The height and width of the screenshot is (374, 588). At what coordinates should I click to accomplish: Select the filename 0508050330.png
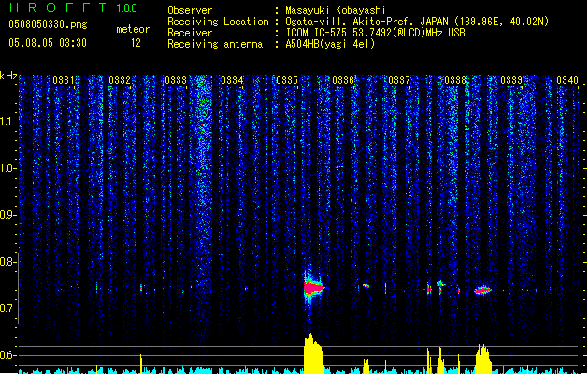(48, 24)
